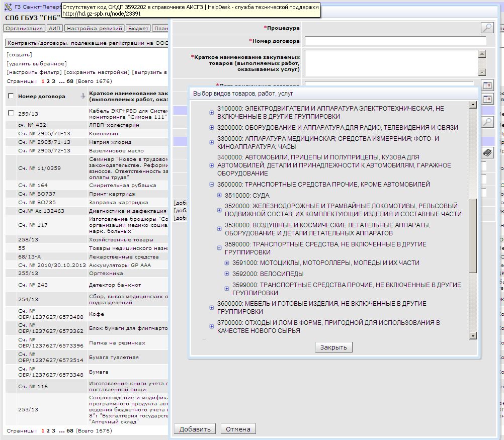Open the procedure search magnifier icon
Image resolution: width=504 pixels, height=440 pixels.
487,28
